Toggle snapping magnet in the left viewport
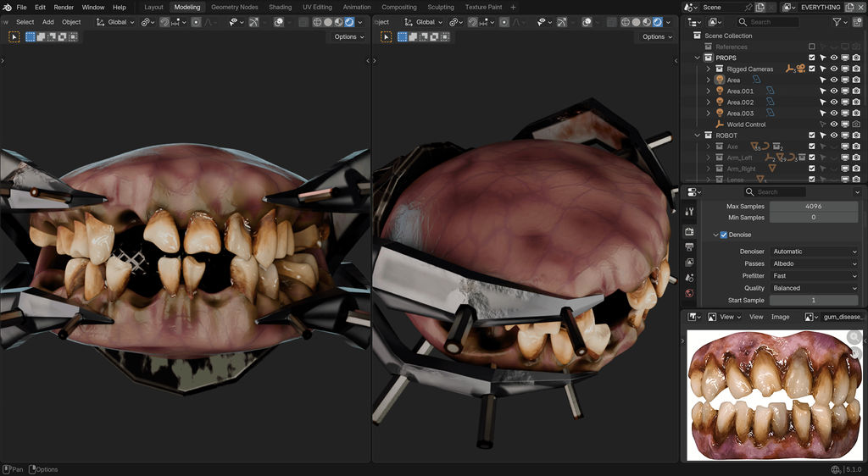The image size is (868, 476). 165,22
